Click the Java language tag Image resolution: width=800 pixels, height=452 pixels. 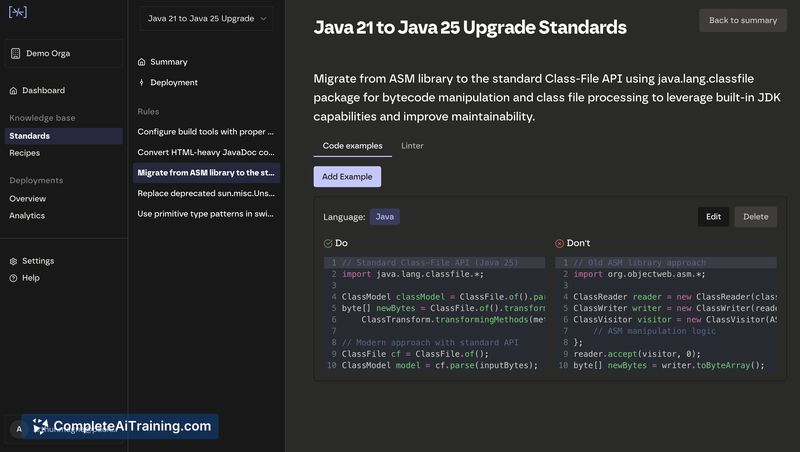(385, 217)
